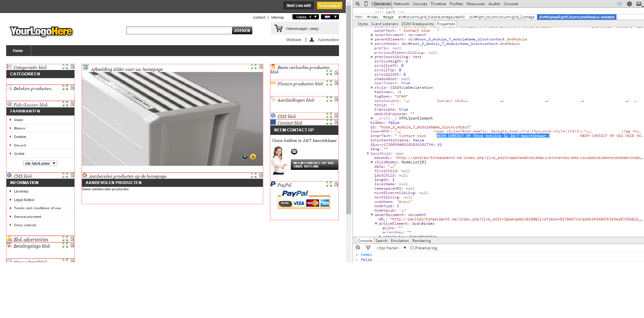Select slider page 1 dot
Viewport: 644px width, 318px height.
(245, 157)
